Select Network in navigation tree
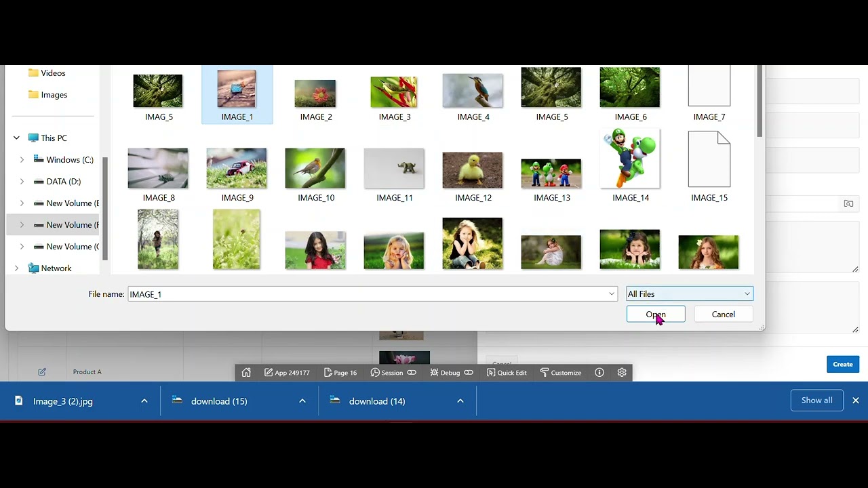 [x=56, y=268]
